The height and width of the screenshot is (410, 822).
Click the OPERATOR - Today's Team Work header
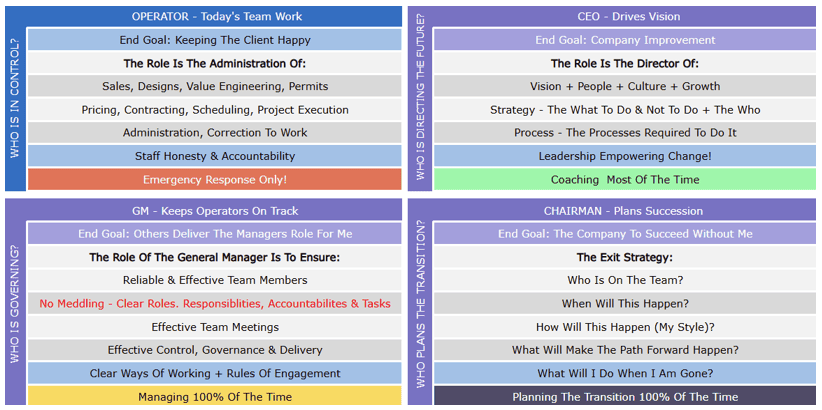click(x=217, y=16)
